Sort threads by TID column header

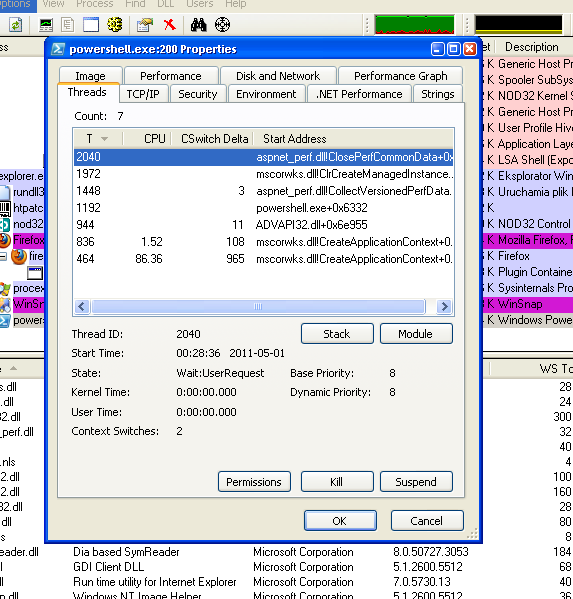(x=98, y=139)
